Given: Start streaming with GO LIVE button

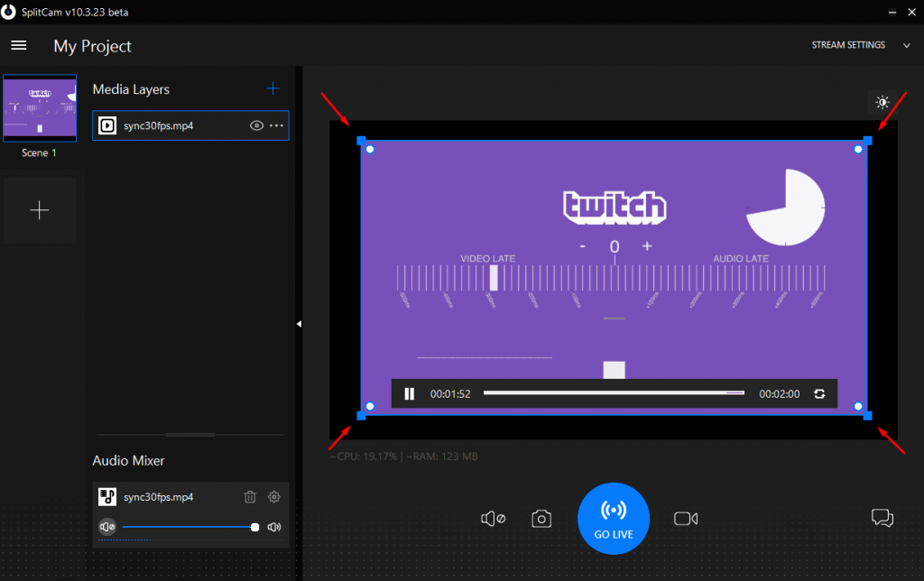Looking at the screenshot, I should [x=614, y=519].
